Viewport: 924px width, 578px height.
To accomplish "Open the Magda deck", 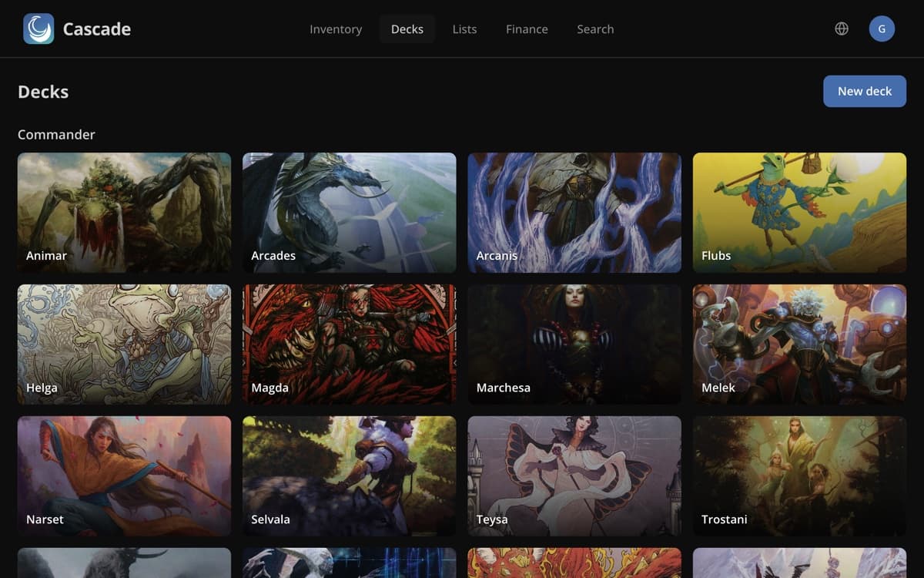I will click(349, 344).
